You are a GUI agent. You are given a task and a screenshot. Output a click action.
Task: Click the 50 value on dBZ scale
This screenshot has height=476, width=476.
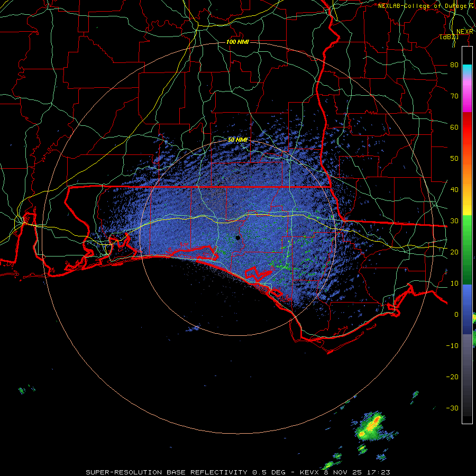[454, 159]
